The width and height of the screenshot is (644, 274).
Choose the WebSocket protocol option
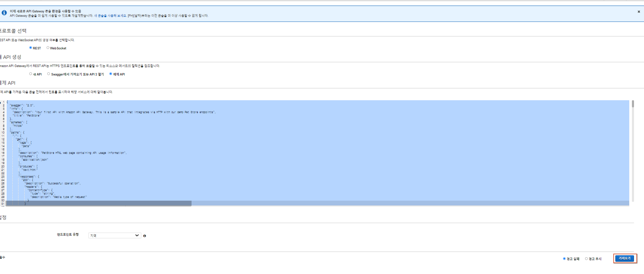(x=48, y=48)
